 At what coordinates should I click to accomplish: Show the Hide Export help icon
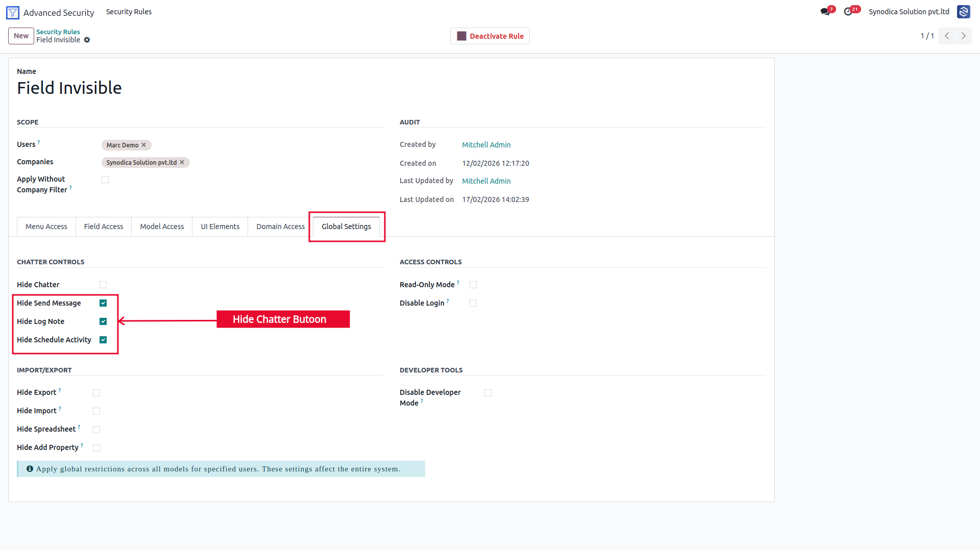[60, 390]
